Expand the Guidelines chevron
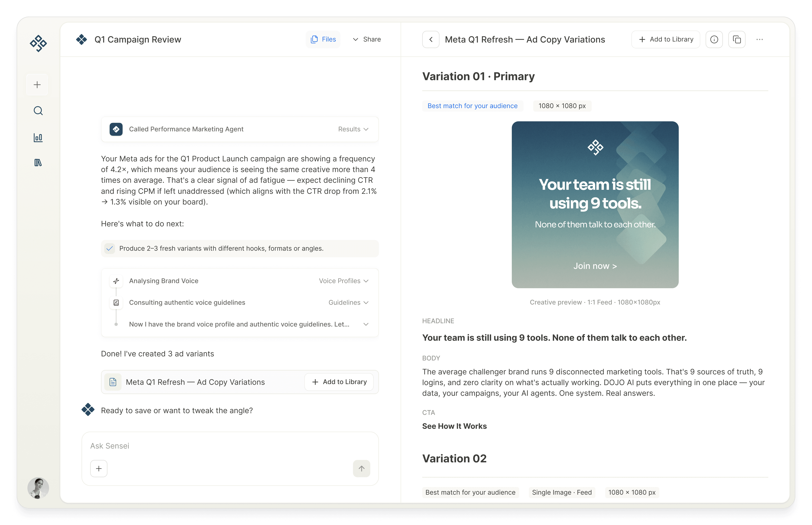Image resolution: width=812 pixels, height=525 pixels. [x=348, y=302]
